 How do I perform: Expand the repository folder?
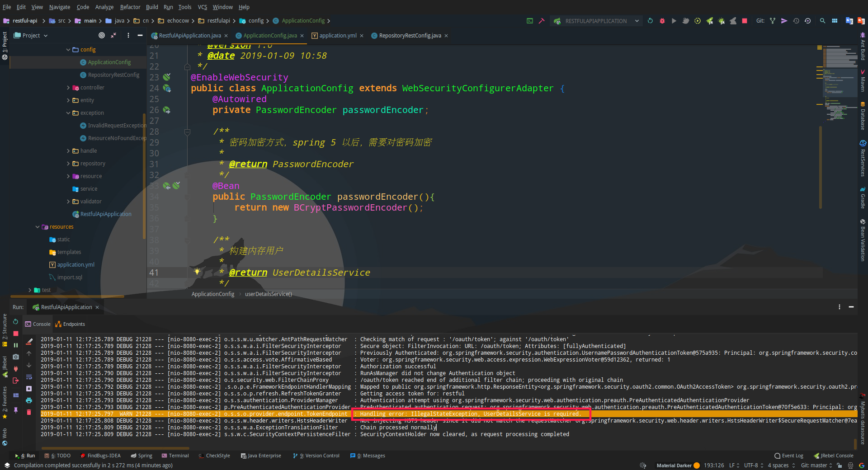[x=68, y=164]
